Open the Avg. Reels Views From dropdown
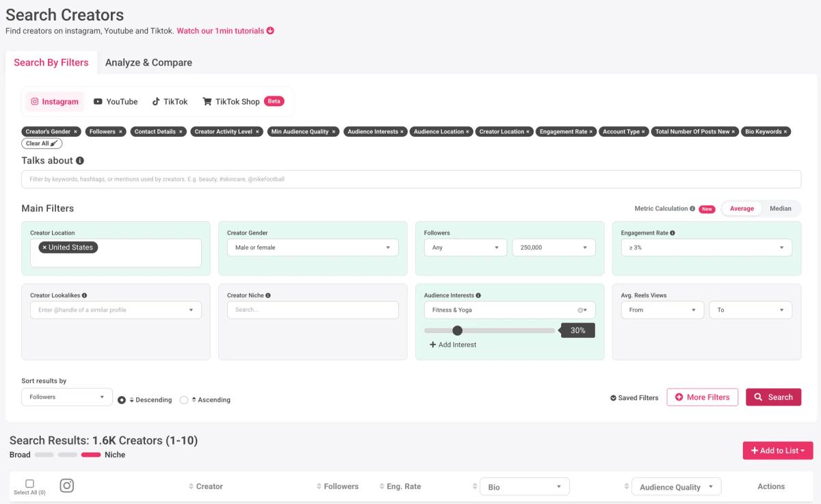 click(662, 310)
